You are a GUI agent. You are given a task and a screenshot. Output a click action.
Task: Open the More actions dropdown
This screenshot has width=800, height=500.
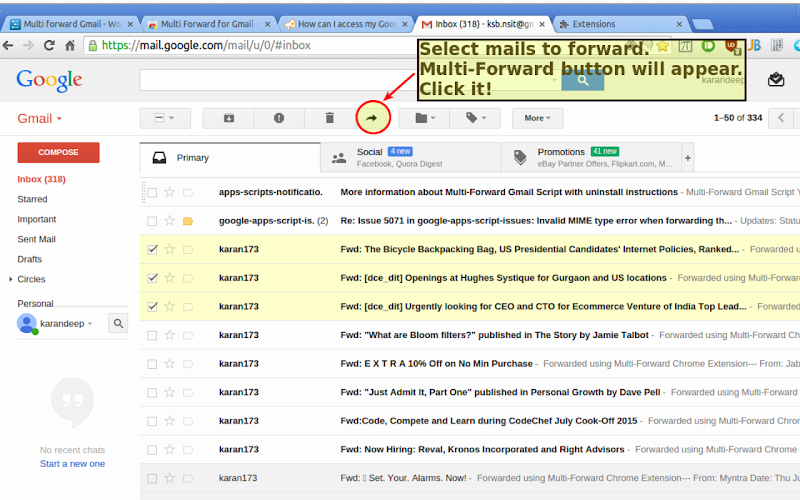click(x=537, y=118)
